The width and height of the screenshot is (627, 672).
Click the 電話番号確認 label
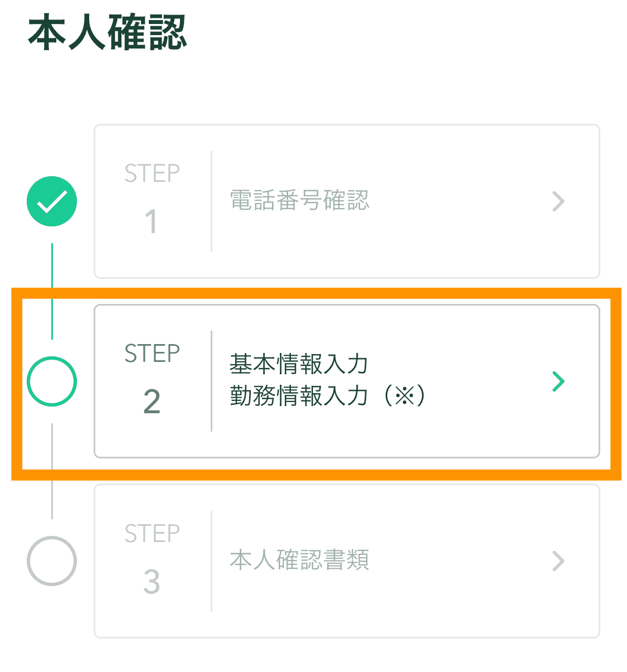[x=299, y=201]
